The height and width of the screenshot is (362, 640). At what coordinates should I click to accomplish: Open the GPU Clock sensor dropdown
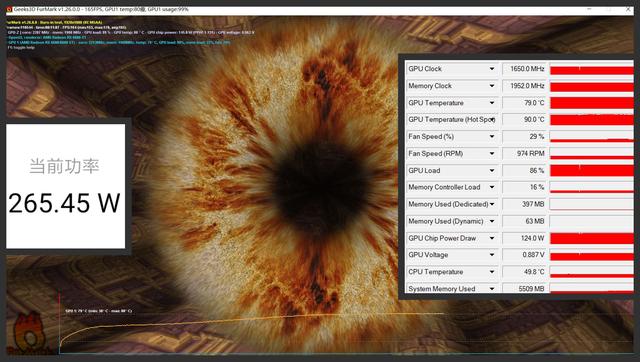(x=492, y=69)
